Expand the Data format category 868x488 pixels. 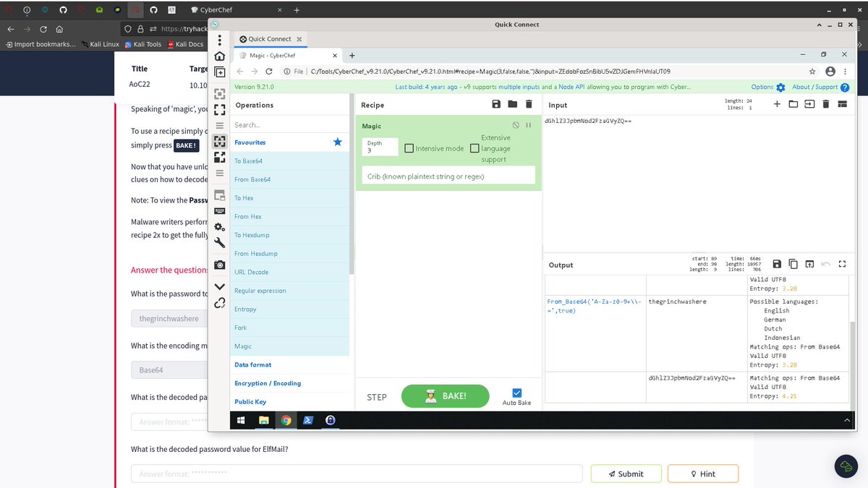[289, 365]
